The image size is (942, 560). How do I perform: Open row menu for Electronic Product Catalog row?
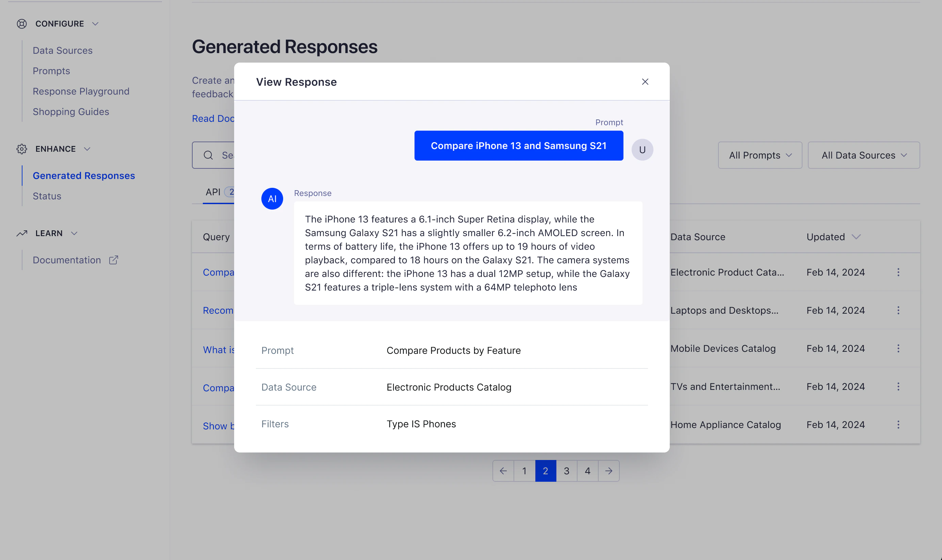coord(898,272)
